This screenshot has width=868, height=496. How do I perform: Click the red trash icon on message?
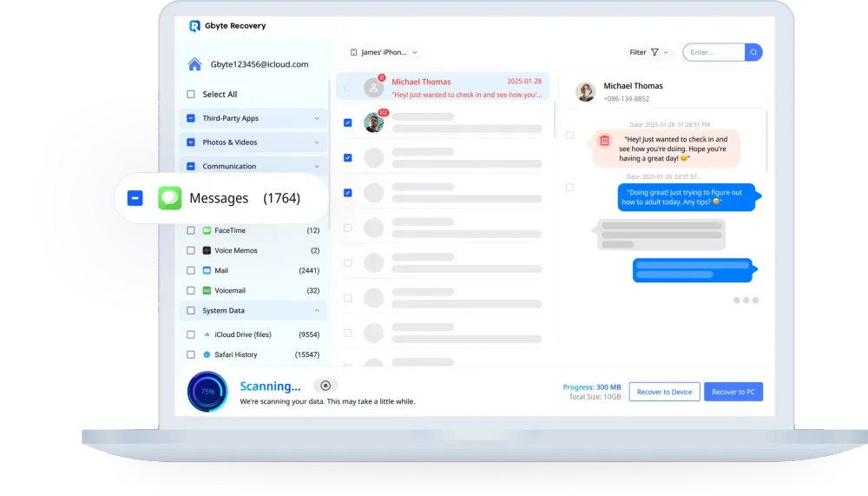605,141
